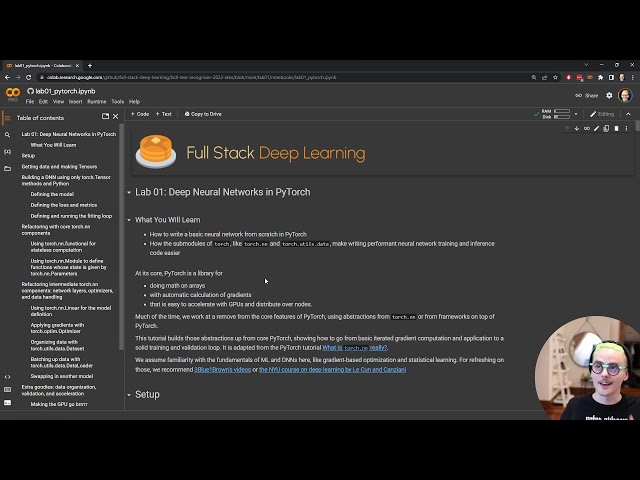Add a new Text cell
Viewport: 640px width, 480px height.
pos(164,114)
